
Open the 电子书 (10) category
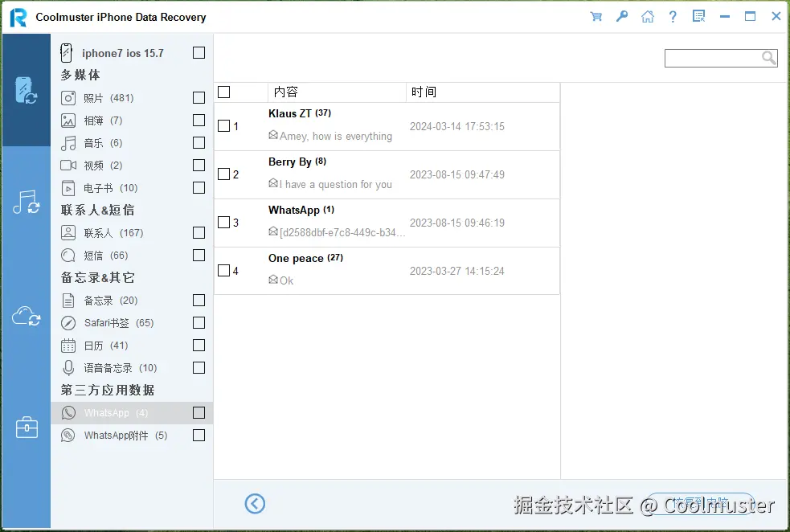click(x=132, y=188)
